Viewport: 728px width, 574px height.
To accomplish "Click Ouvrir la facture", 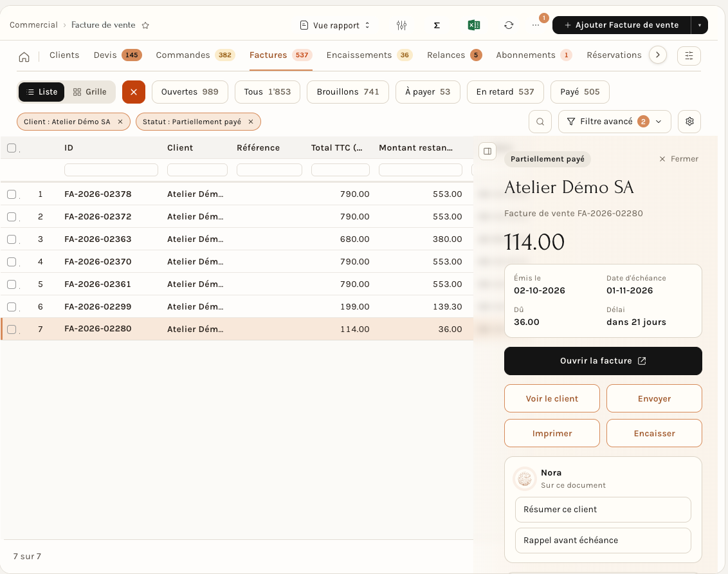I will click(603, 361).
